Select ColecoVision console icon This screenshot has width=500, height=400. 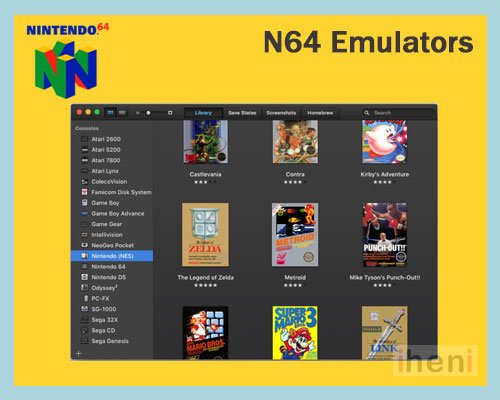(85, 182)
